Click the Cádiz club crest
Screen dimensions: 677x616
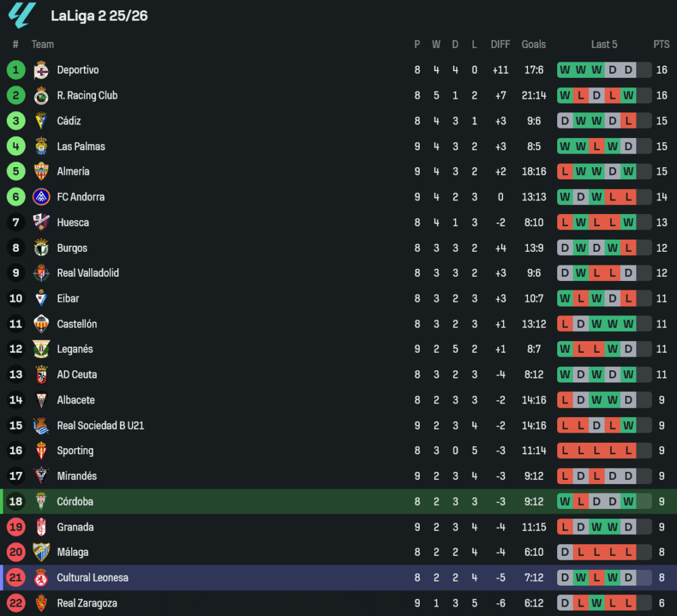[x=41, y=121]
